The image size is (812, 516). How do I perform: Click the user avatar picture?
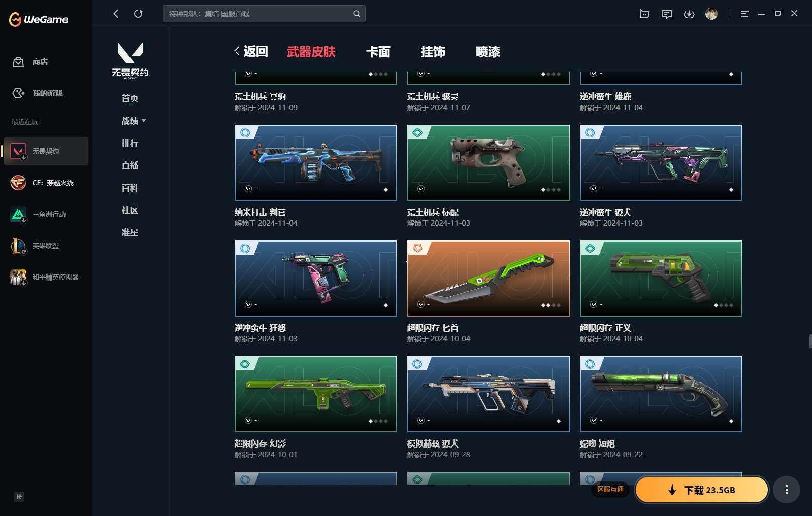[711, 14]
